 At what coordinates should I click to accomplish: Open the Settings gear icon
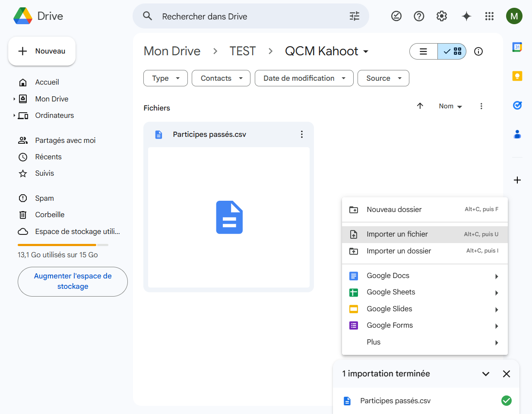pyautogui.click(x=442, y=16)
